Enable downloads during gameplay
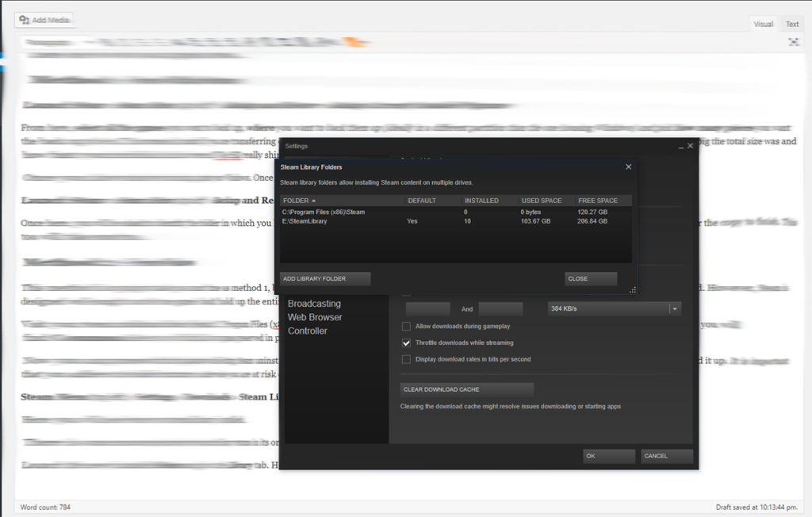 pos(406,326)
